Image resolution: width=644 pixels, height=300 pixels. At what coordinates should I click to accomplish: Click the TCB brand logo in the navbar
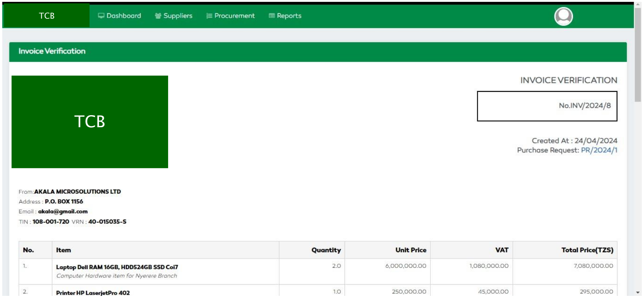coord(47,16)
